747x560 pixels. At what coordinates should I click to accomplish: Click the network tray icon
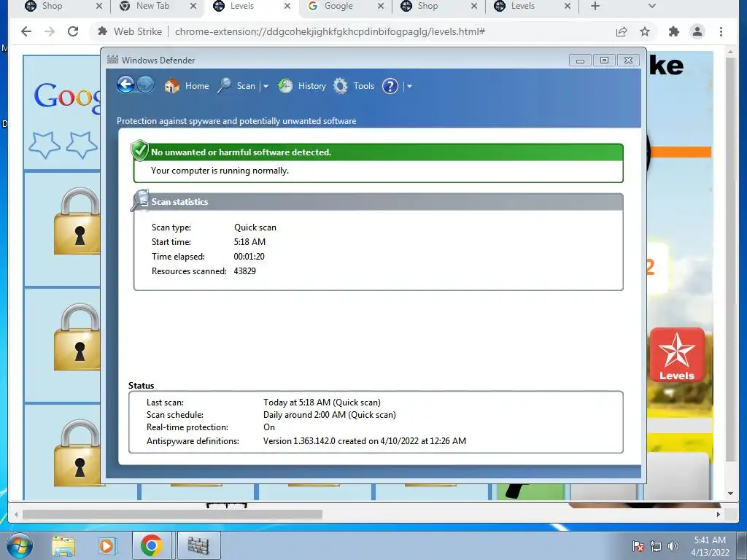coord(656,546)
